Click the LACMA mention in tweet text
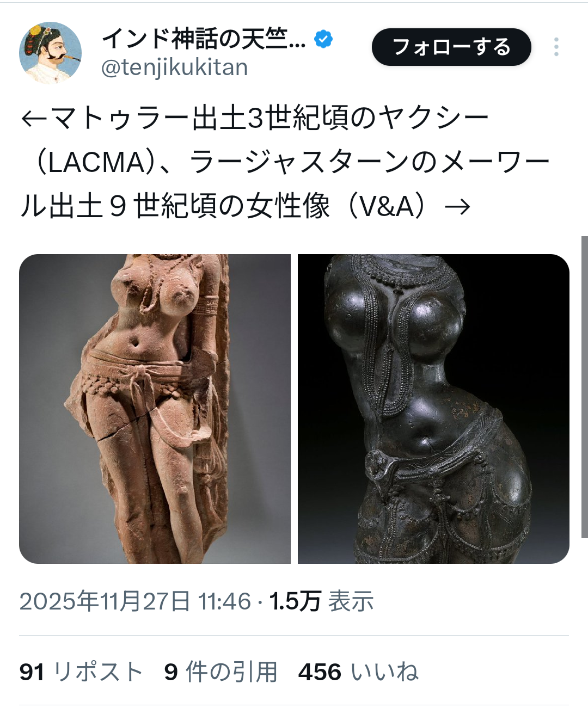 click(x=97, y=162)
